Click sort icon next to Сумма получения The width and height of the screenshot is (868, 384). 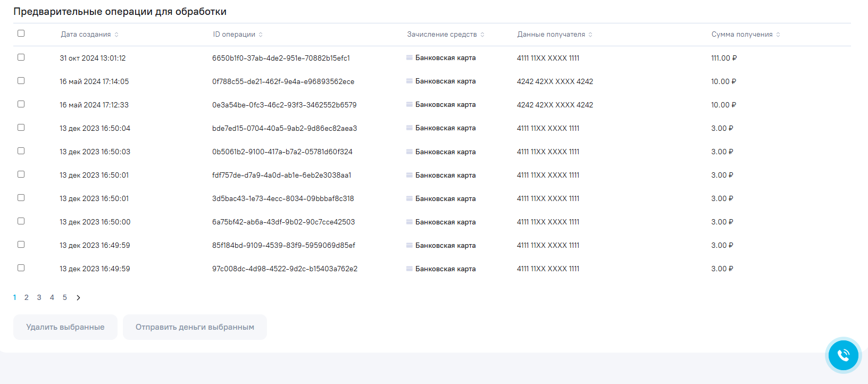point(778,35)
